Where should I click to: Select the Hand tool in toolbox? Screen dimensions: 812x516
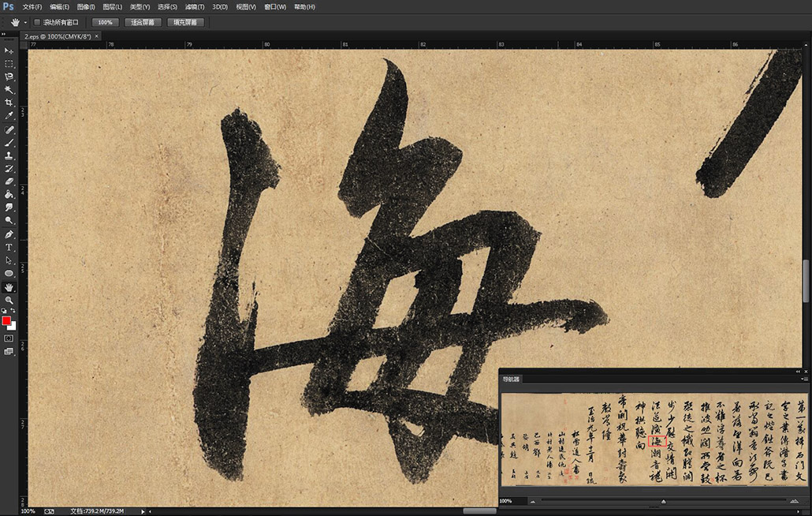(x=9, y=287)
